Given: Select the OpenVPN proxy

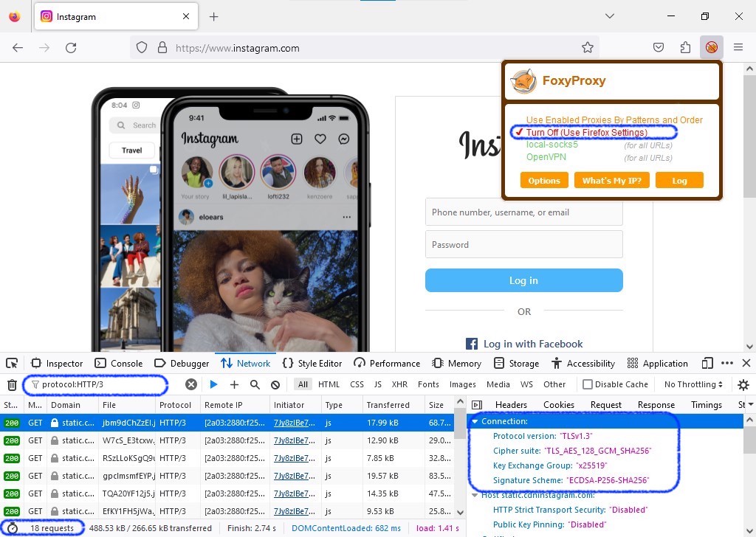Looking at the screenshot, I should pos(546,157).
